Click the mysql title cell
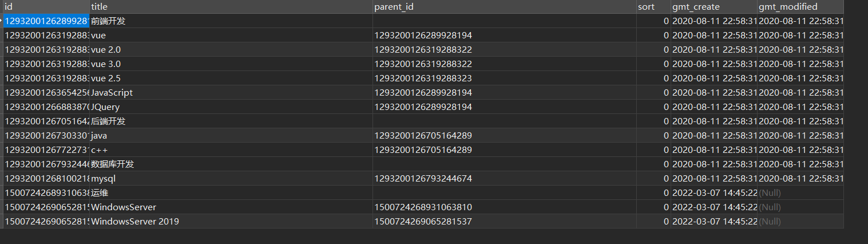 (231, 179)
